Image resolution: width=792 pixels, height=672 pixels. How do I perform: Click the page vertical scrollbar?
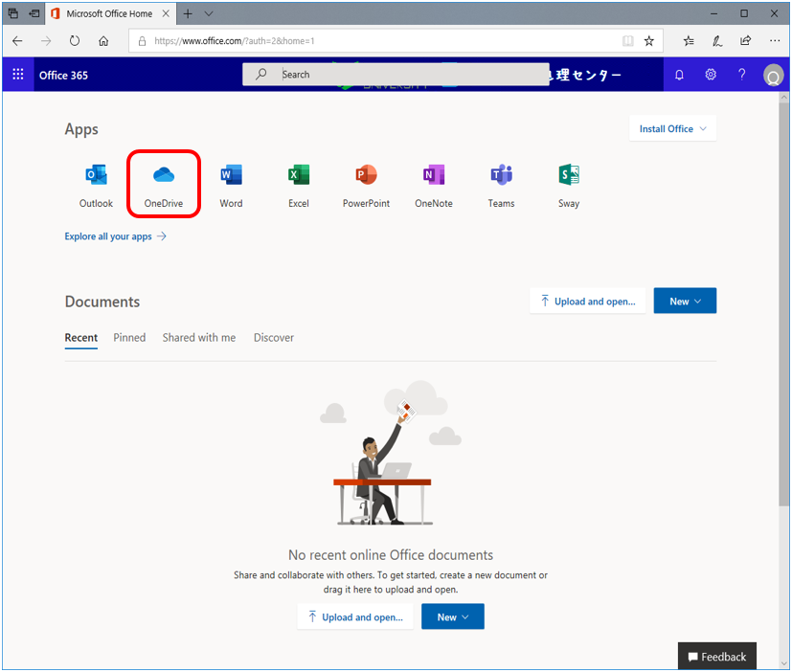pos(784,302)
